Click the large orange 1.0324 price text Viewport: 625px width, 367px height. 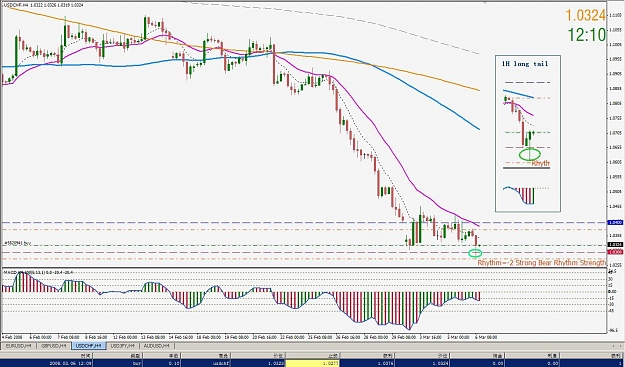(x=586, y=16)
